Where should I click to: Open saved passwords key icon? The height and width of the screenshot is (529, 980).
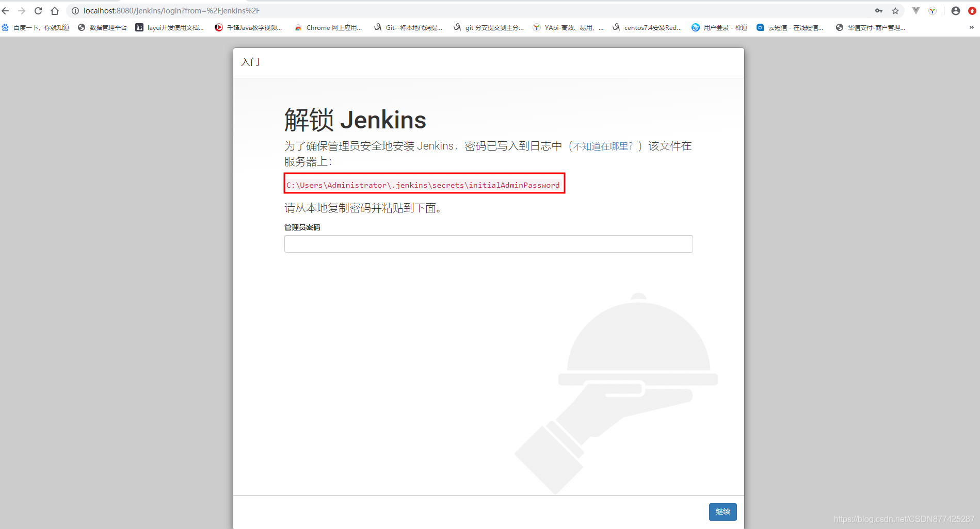879,11
